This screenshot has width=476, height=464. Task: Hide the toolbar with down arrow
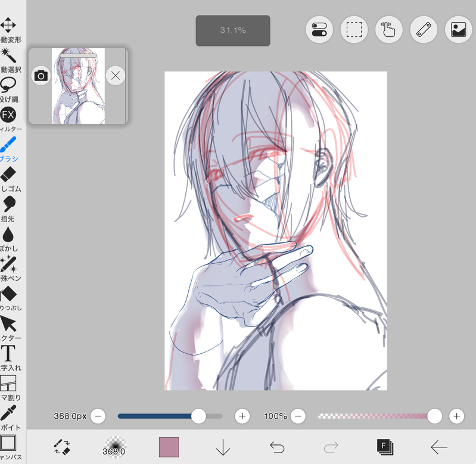pyautogui.click(x=223, y=447)
